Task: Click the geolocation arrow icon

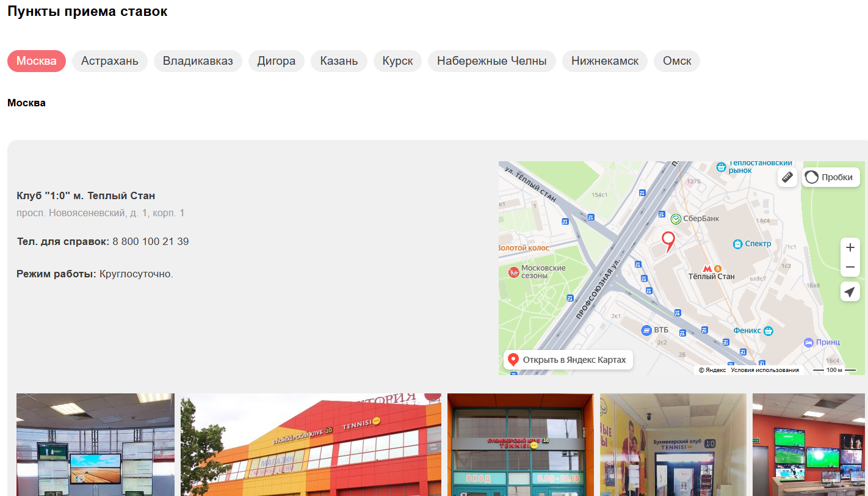Action: tap(850, 292)
